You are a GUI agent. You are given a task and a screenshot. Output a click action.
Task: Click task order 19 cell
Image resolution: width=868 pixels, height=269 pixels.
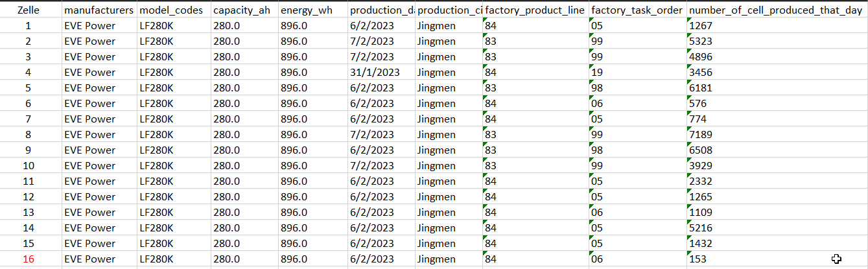[x=638, y=73]
